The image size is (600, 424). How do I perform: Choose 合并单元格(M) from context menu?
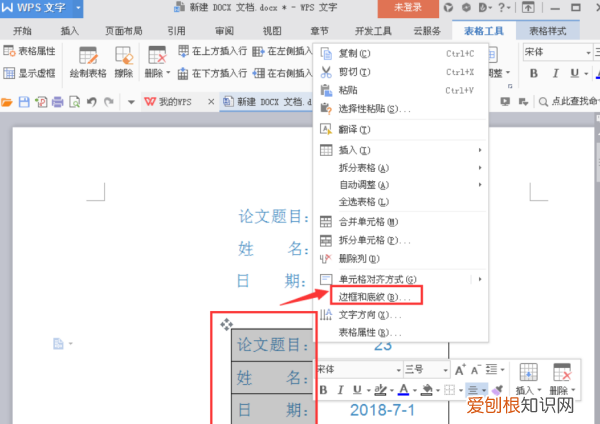(x=401, y=222)
